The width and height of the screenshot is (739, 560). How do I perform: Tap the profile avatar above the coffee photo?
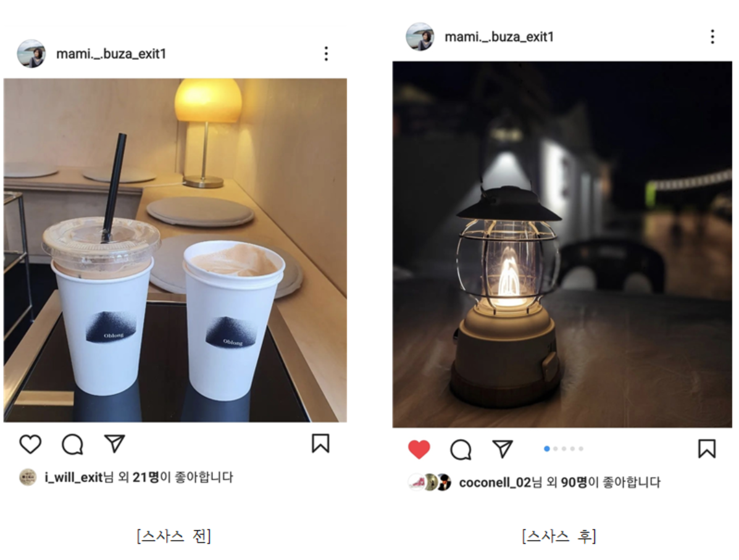(31, 54)
